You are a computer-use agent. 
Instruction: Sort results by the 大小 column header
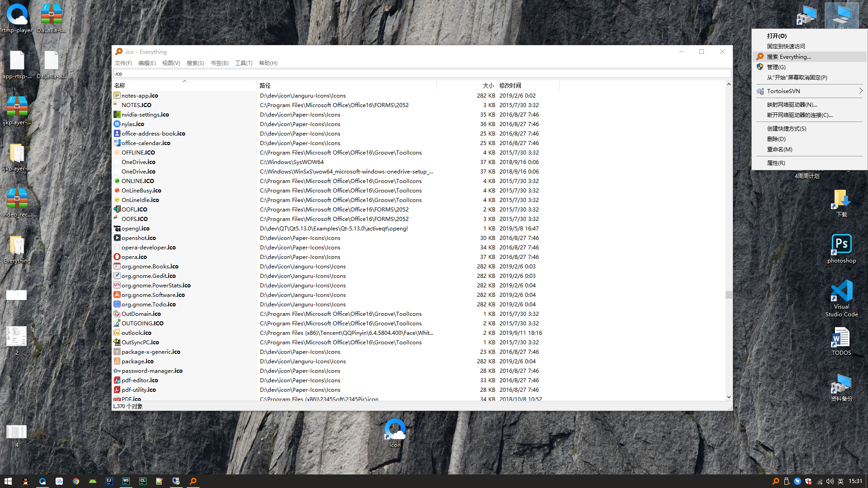(x=488, y=85)
